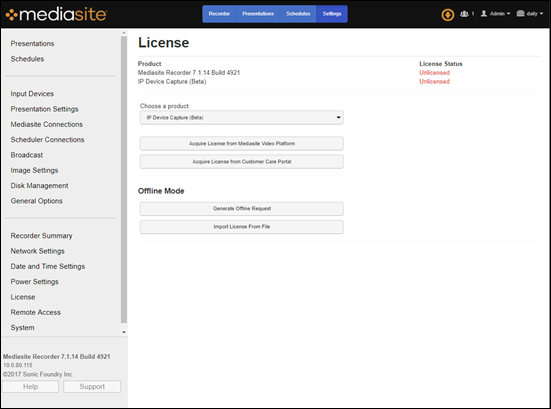This screenshot has height=409, width=551.
Task: Switch to the Recorder tab
Action: coord(219,14)
